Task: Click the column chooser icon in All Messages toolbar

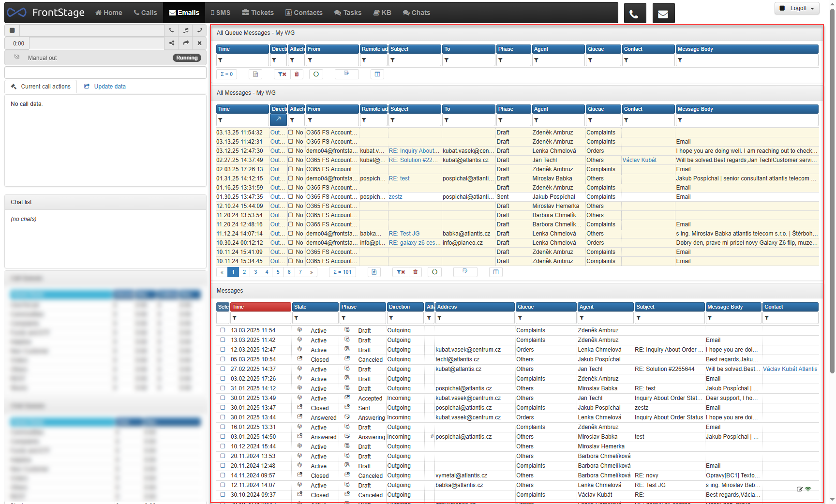Action: (496, 272)
